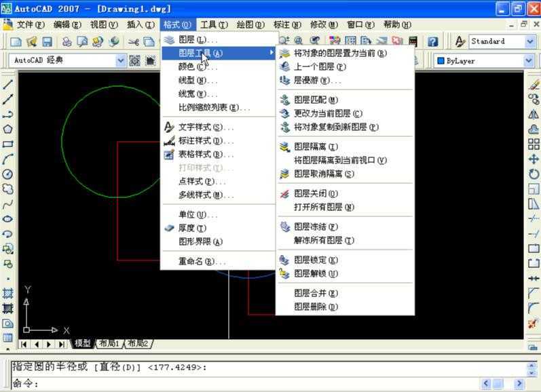Select the Rotate tool in modify toolbar
The width and height of the screenshot is (541, 392).
click(534, 174)
